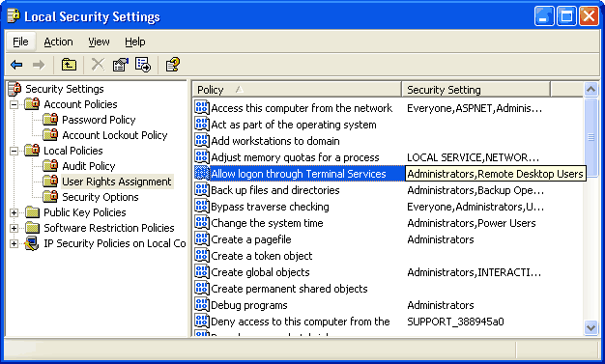
Task: Expand the Software Restriction Policies node
Action: 14,228
